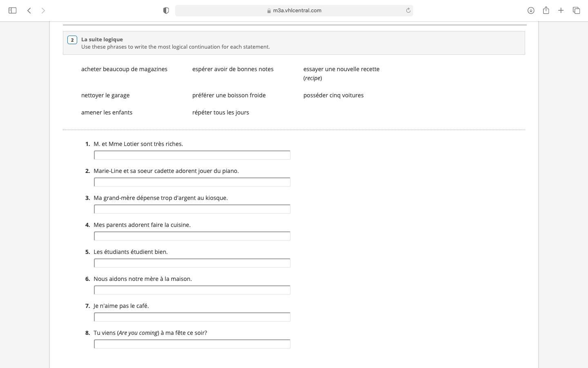Show Safari downloads
588x368 pixels.
pos(531,11)
